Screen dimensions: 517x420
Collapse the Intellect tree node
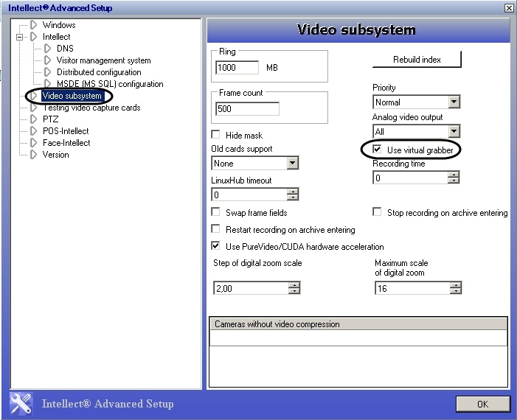point(19,37)
